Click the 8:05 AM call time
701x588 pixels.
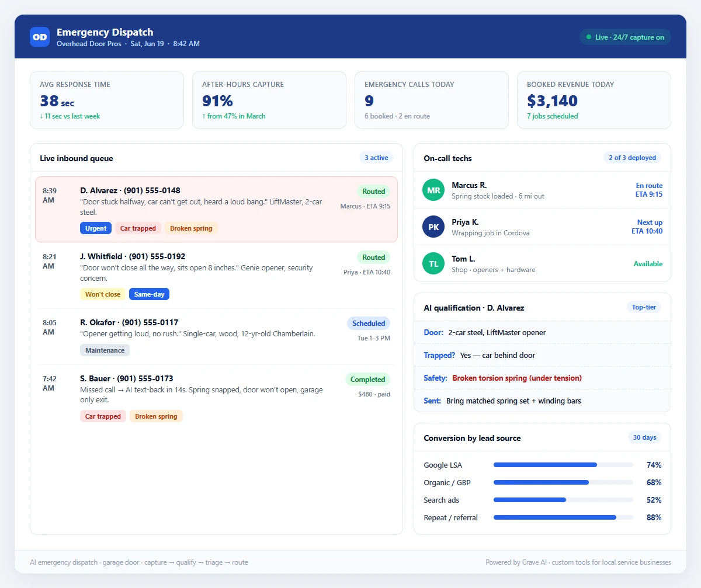click(x=50, y=327)
